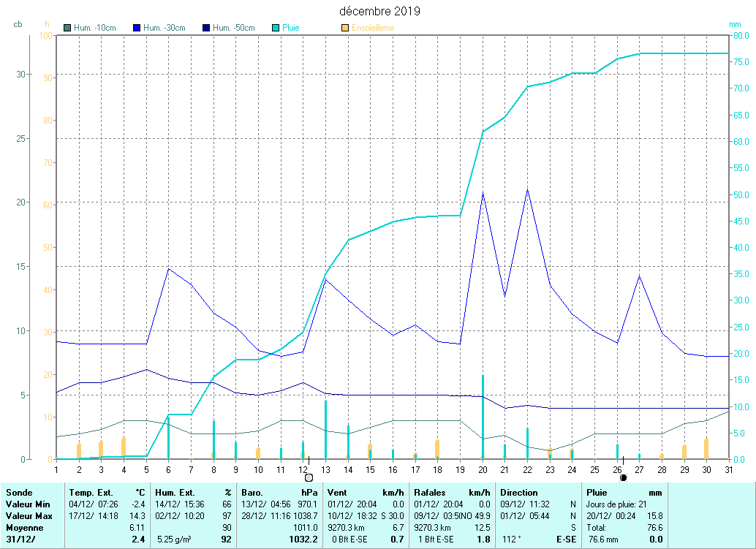Select the Vent km/h column header

pyautogui.click(x=366, y=493)
